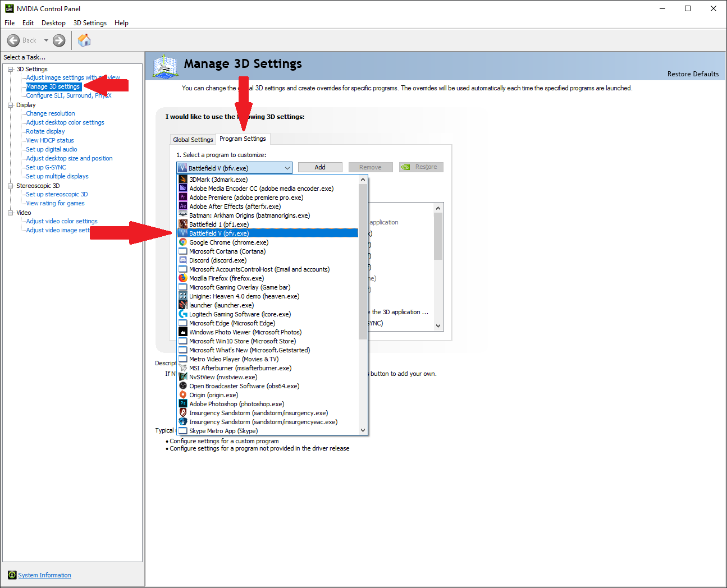The width and height of the screenshot is (727, 588).
Task: Open Set up multiple displays task
Action: coord(57,176)
